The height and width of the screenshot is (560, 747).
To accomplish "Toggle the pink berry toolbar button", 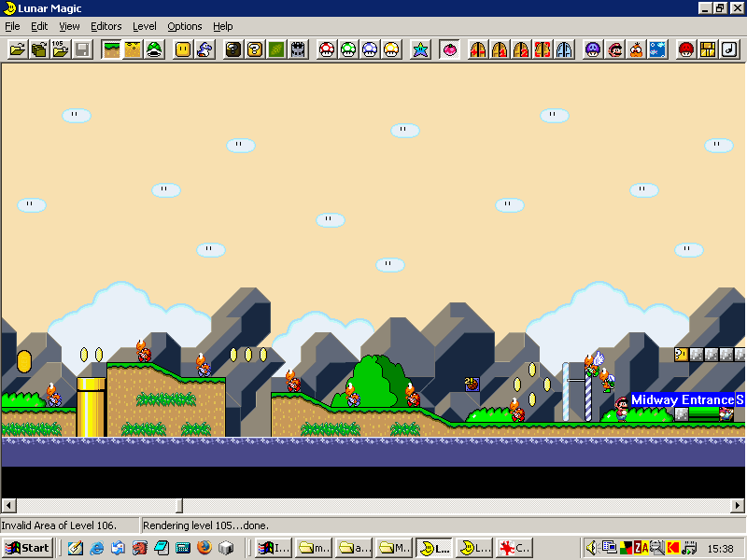I will (449, 49).
